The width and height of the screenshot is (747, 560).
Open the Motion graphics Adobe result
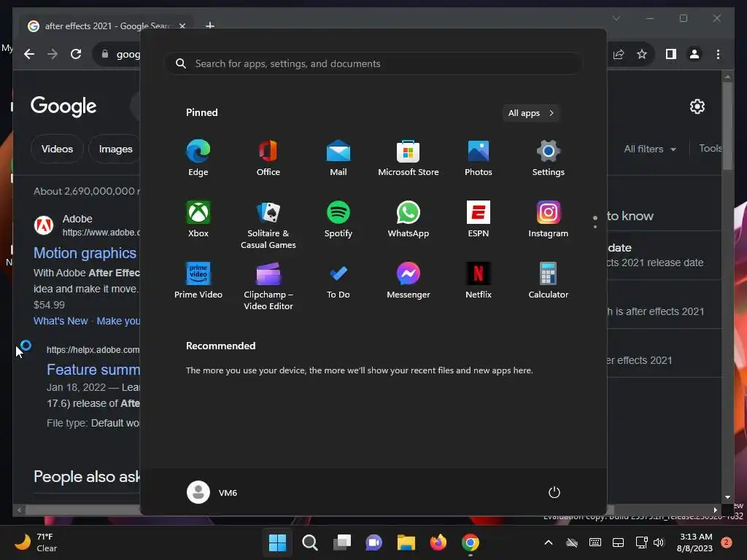[x=85, y=253]
